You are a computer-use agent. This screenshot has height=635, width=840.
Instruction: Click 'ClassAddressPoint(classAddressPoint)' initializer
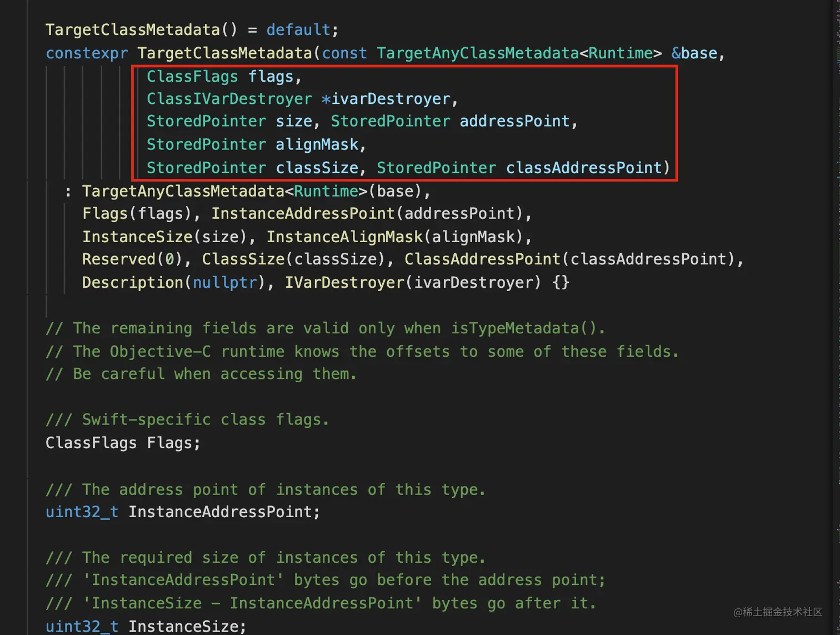pyautogui.click(x=569, y=259)
